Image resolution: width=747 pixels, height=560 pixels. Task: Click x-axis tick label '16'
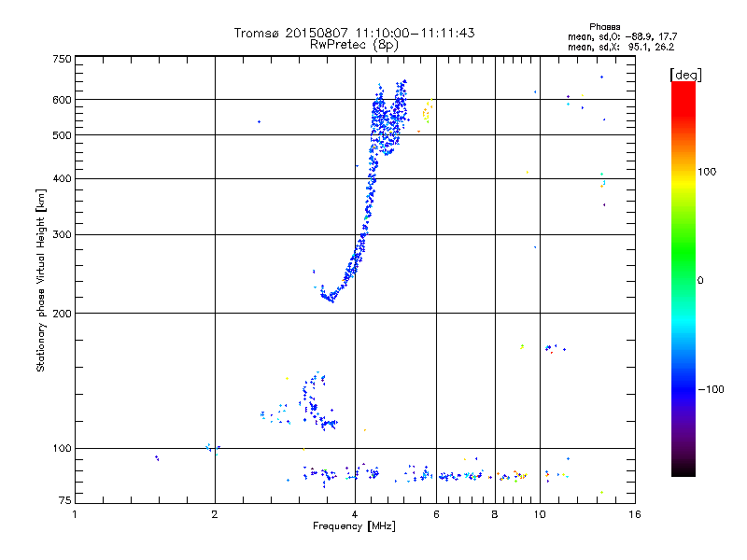pyautogui.click(x=635, y=514)
